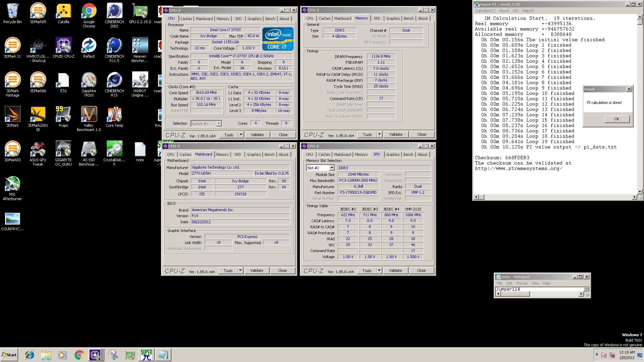
Task: Expand Tools arrow in Memory tab window
Action: point(379,134)
